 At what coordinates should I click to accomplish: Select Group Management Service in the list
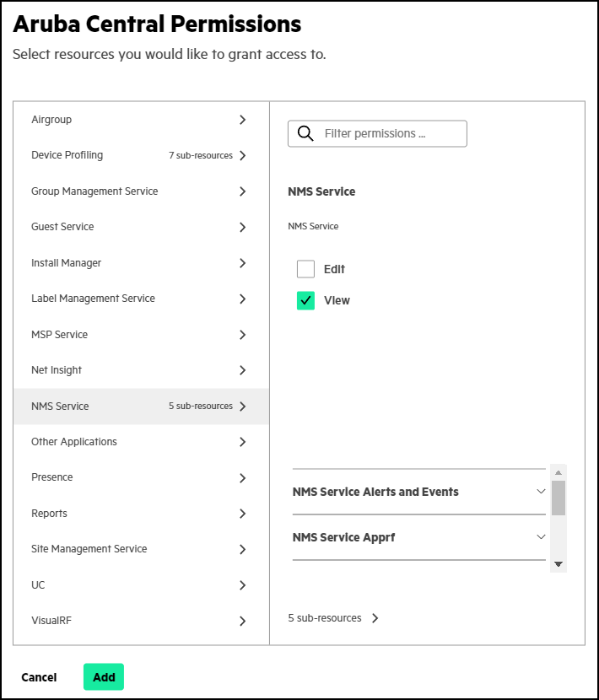point(94,191)
